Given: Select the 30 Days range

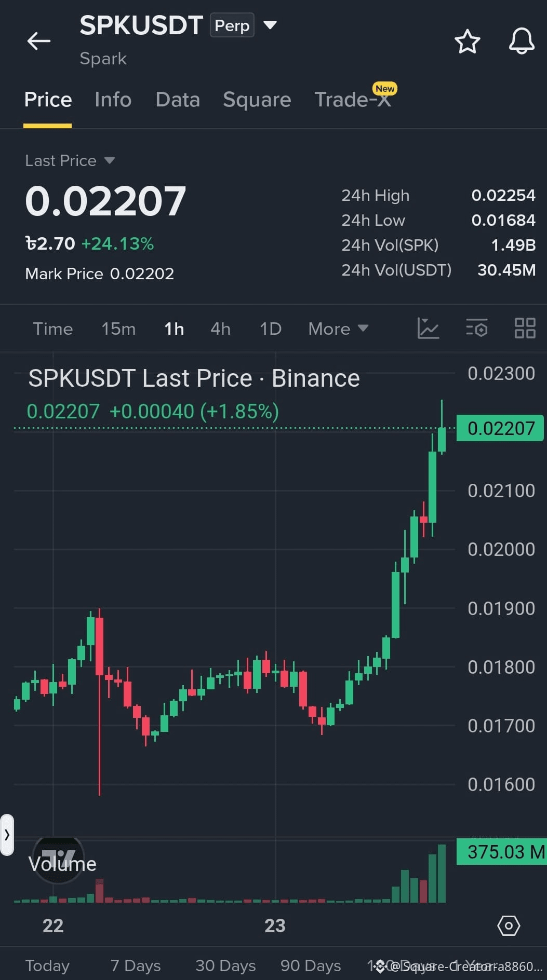Looking at the screenshot, I should click(225, 965).
